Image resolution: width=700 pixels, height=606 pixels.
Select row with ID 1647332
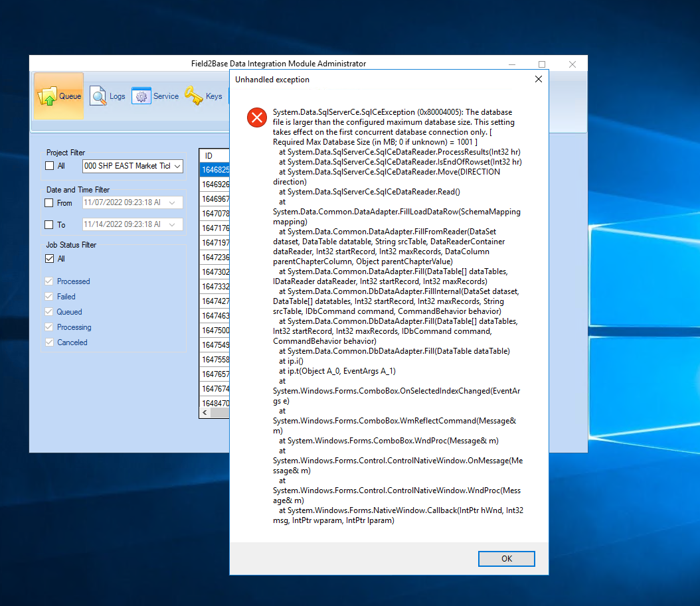coord(215,287)
